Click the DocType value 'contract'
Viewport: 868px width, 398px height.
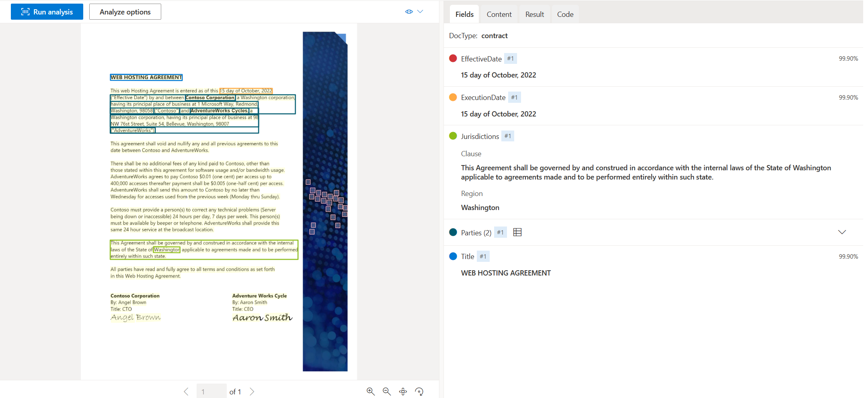click(495, 36)
